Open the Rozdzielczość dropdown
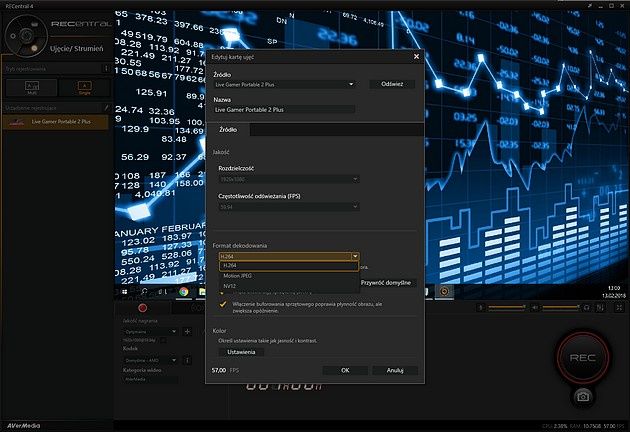 click(x=289, y=179)
